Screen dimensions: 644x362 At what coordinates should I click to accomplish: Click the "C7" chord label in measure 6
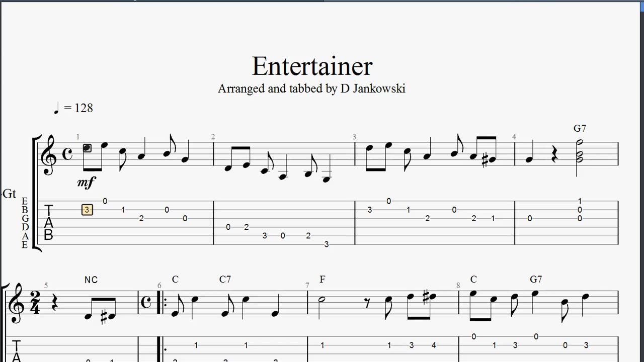pyautogui.click(x=225, y=279)
